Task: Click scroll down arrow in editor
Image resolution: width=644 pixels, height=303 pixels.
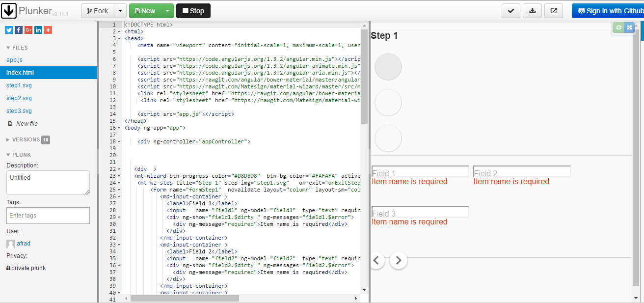Action: coord(364,290)
